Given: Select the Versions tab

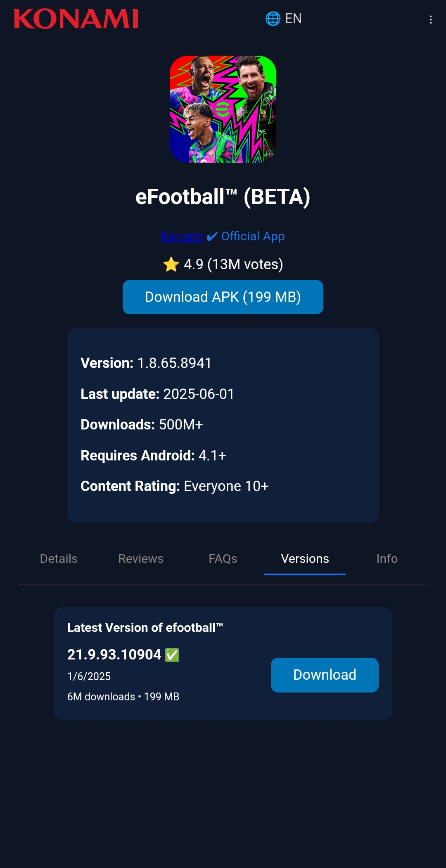Looking at the screenshot, I should click(x=305, y=559).
